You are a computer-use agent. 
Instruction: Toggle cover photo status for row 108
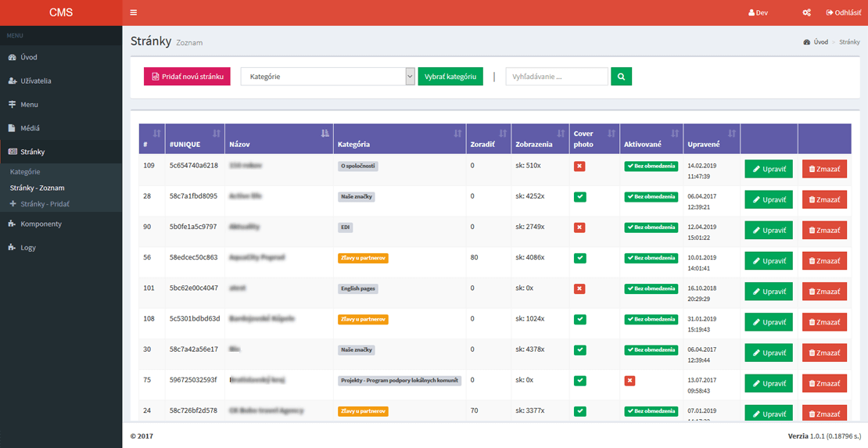click(579, 319)
